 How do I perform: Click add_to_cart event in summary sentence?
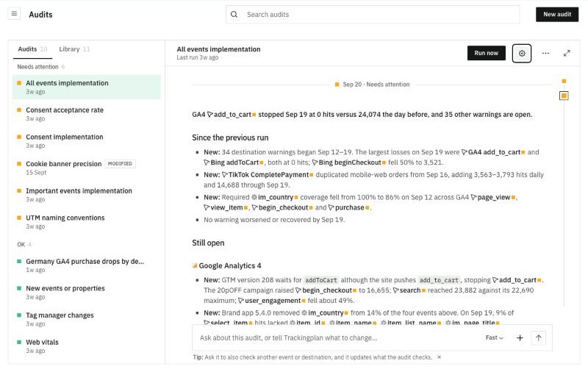232,115
